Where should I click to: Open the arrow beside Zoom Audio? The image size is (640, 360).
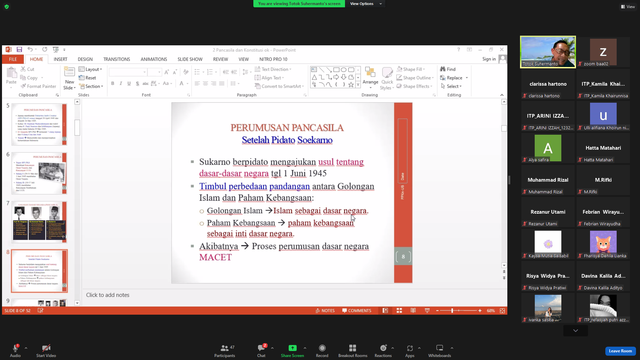pyautogui.click(x=26, y=348)
